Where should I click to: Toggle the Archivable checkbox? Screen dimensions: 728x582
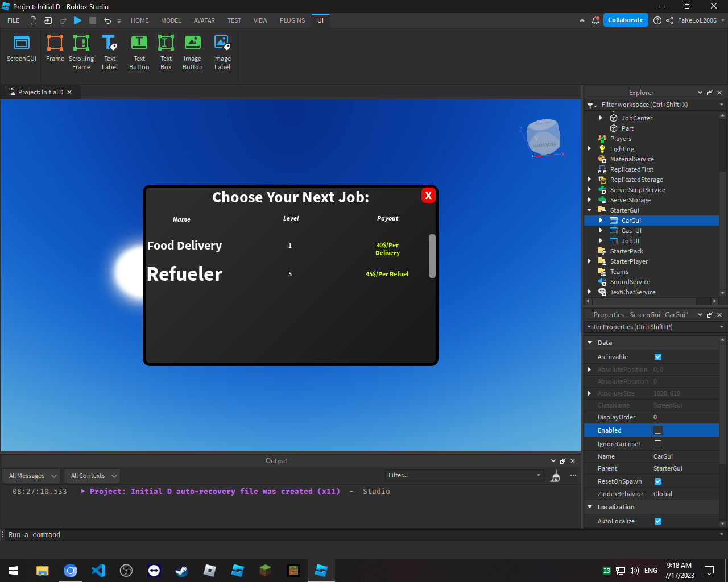pyautogui.click(x=658, y=357)
